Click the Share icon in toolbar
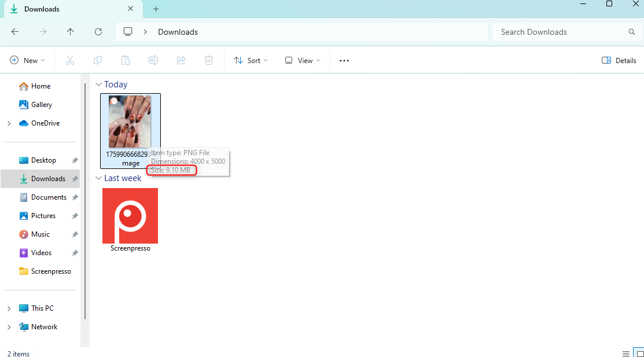This screenshot has width=644, height=357. click(181, 60)
